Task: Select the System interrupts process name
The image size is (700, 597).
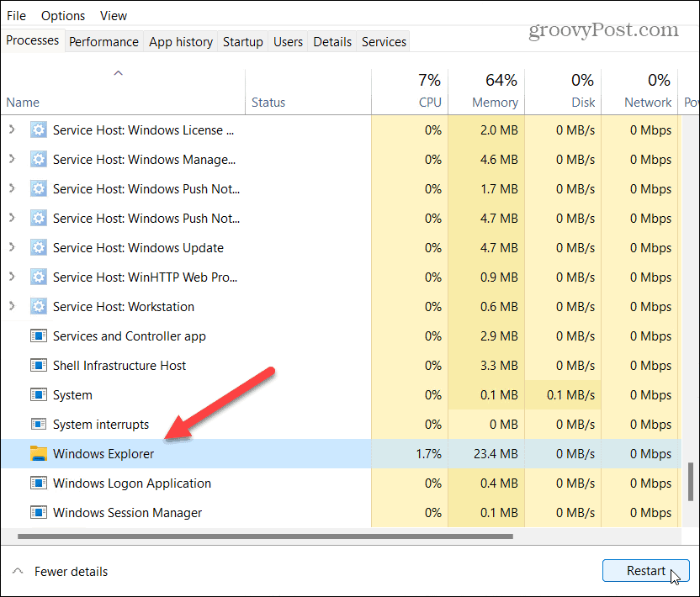Action: [101, 425]
